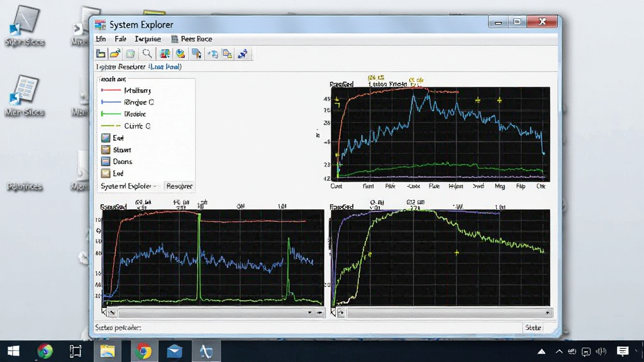Open the Fale menu
The image size is (644, 362).
point(120,39)
